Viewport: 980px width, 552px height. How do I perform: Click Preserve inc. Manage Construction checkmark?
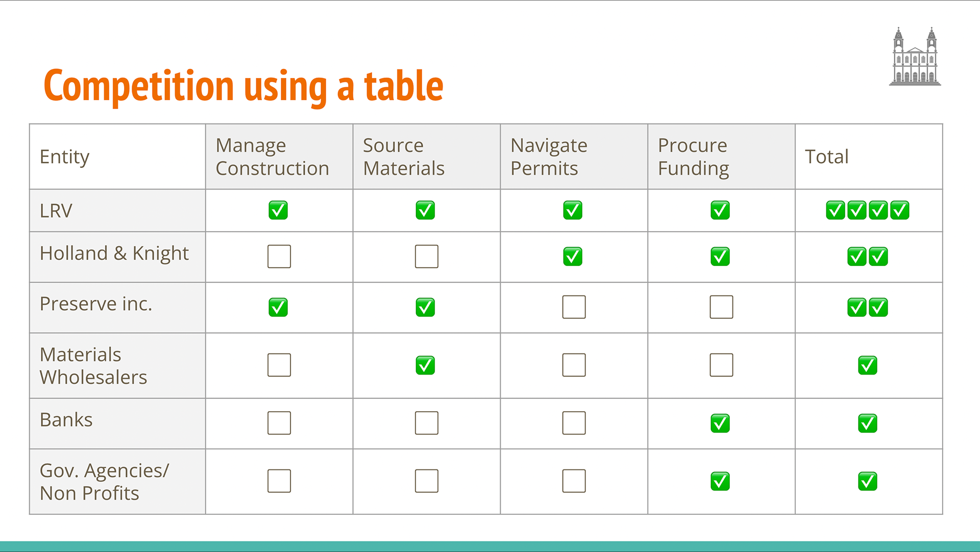pyautogui.click(x=278, y=307)
